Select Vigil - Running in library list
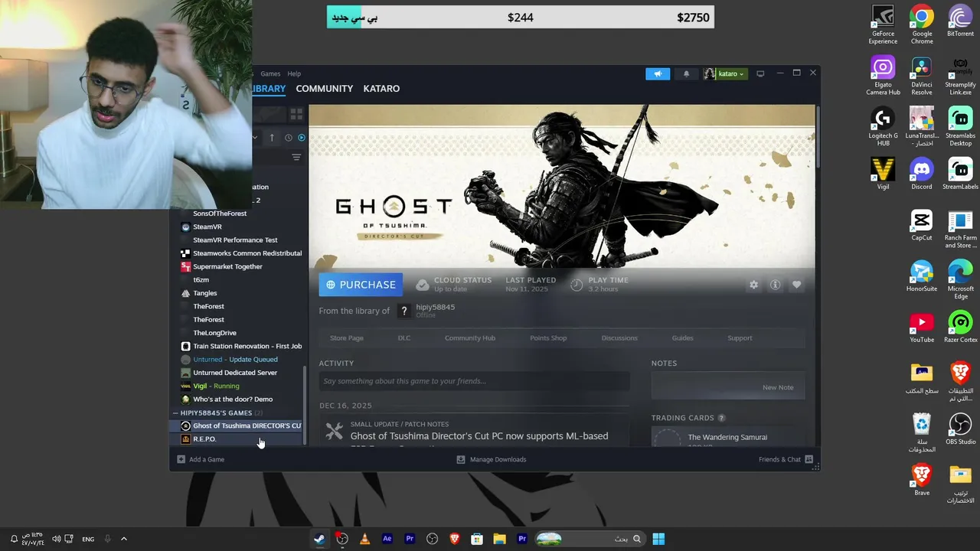 coord(237,386)
